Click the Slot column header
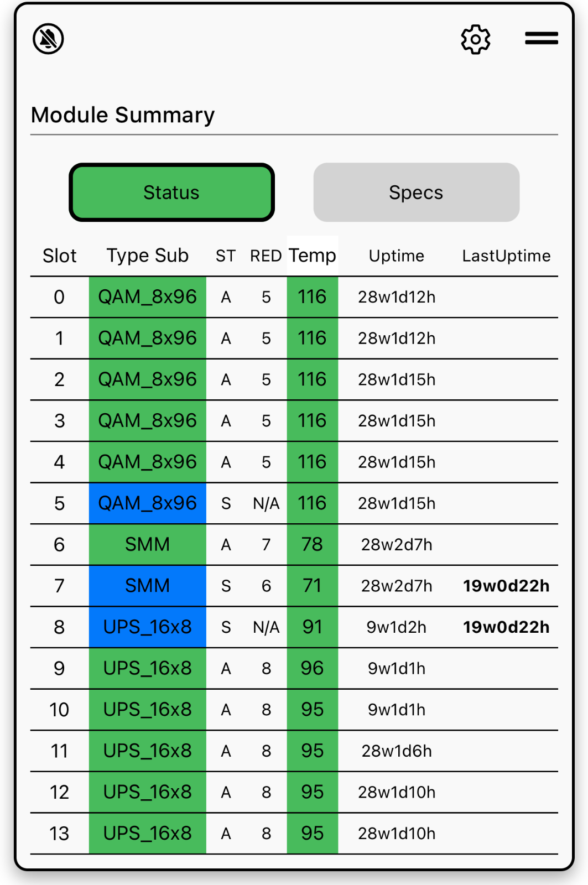588x885 pixels. click(59, 256)
